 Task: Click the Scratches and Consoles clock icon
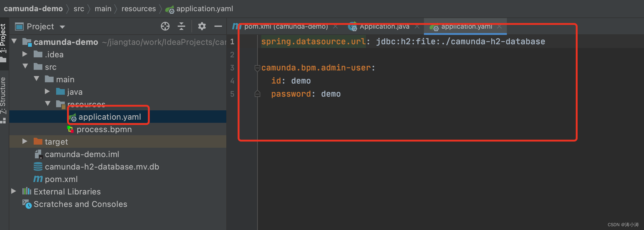[27, 204]
